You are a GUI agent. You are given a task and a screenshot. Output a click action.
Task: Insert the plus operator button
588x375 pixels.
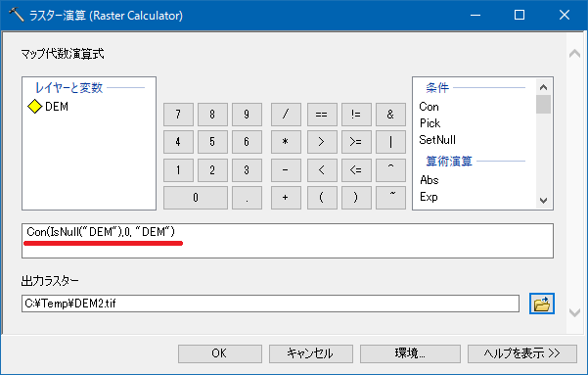tap(286, 198)
